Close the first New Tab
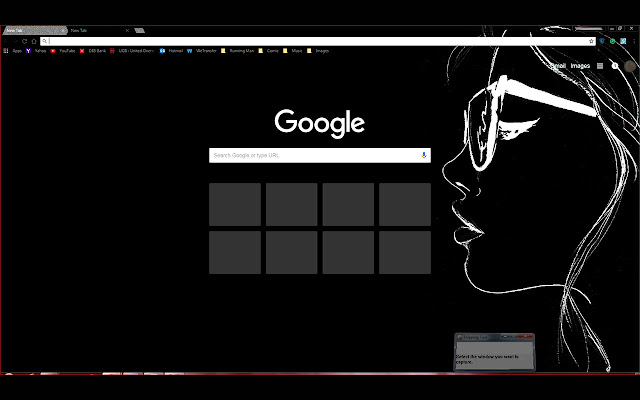640x400 pixels. click(x=63, y=31)
